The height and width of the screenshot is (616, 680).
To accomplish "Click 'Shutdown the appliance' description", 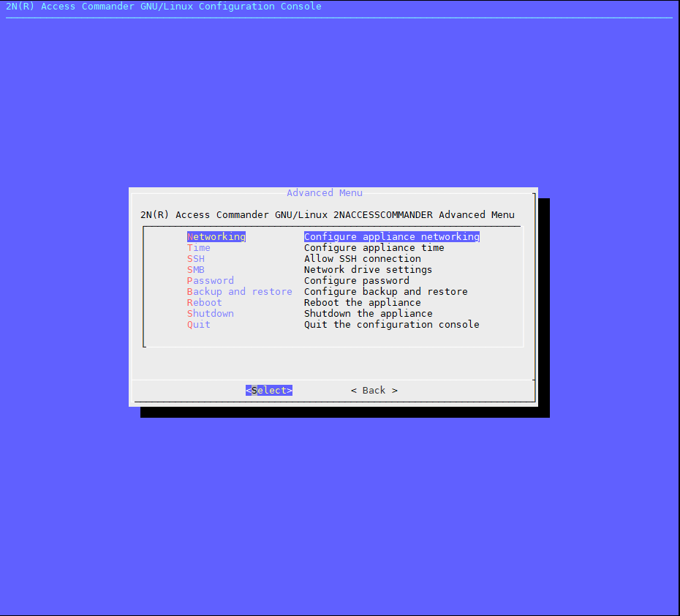I will (x=369, y=313).
